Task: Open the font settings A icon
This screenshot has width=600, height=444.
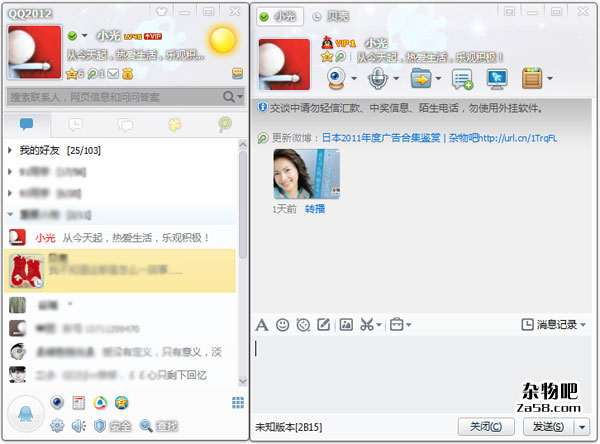Action: point(262,325)
